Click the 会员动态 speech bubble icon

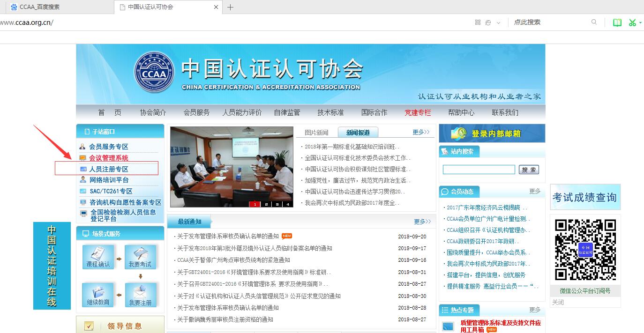[x=445, y=192]
